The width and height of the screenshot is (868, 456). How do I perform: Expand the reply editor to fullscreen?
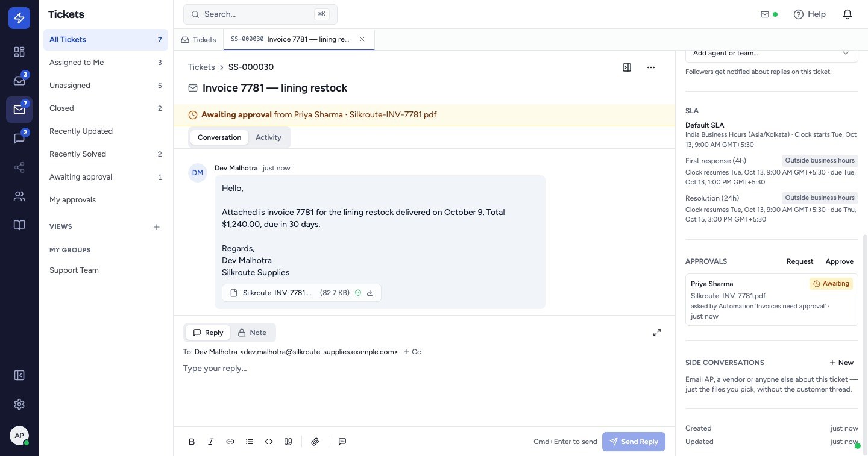657,333
